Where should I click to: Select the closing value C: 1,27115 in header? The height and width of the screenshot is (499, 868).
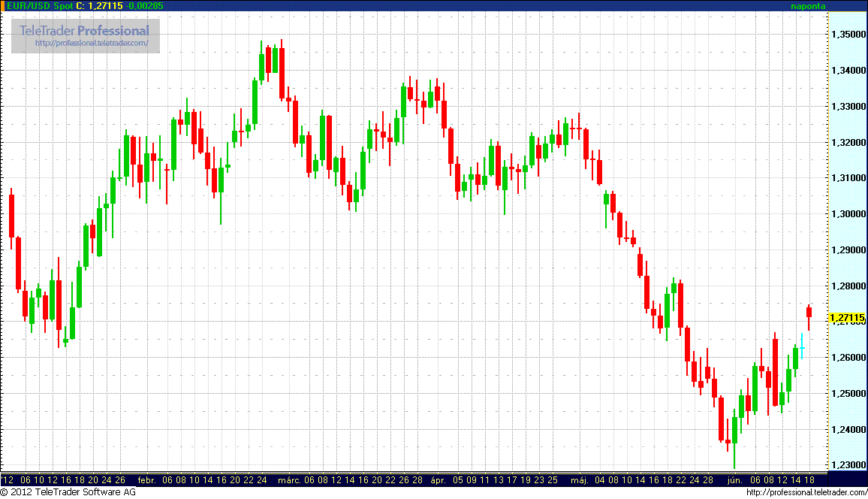pos(100,6)
